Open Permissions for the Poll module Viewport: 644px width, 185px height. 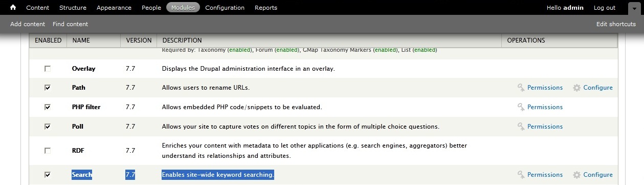(x=545, y=127)
